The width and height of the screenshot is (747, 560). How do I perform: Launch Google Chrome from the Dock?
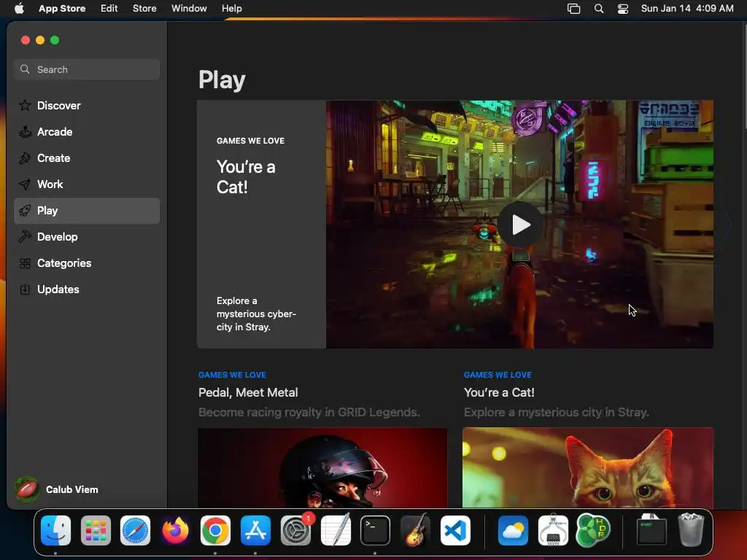(x=215, y=531)
